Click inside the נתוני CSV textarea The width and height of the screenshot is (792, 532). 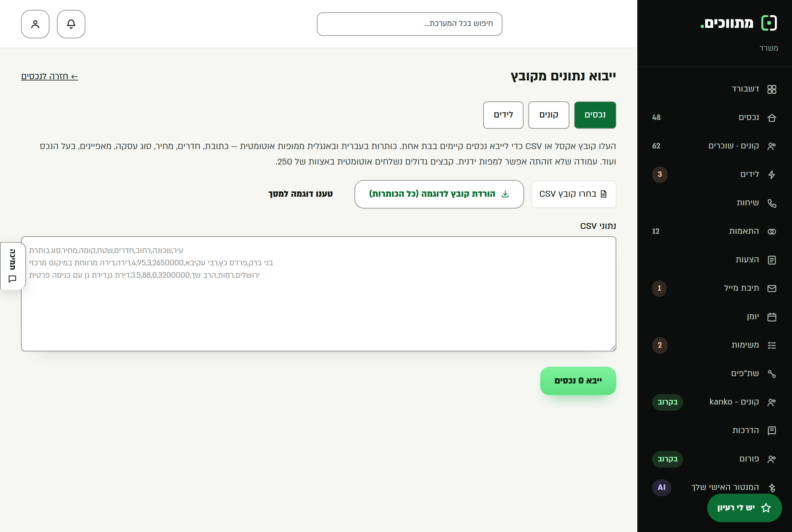coord(319,294)
